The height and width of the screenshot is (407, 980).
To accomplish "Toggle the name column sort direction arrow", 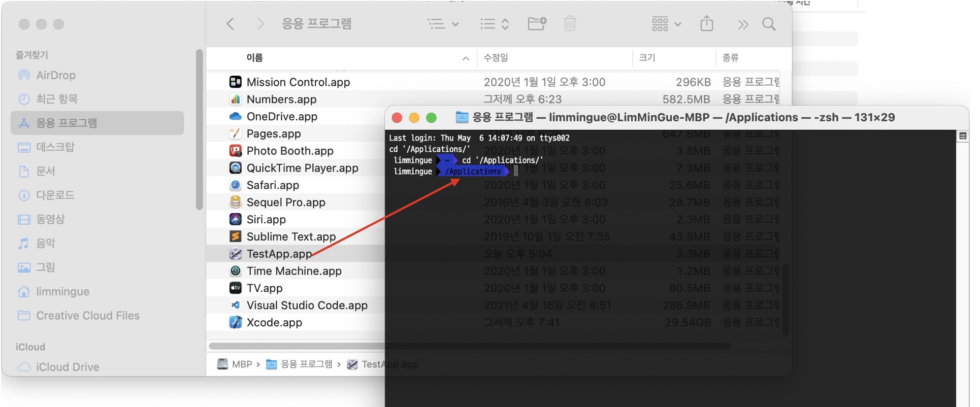I will point(466,59).
